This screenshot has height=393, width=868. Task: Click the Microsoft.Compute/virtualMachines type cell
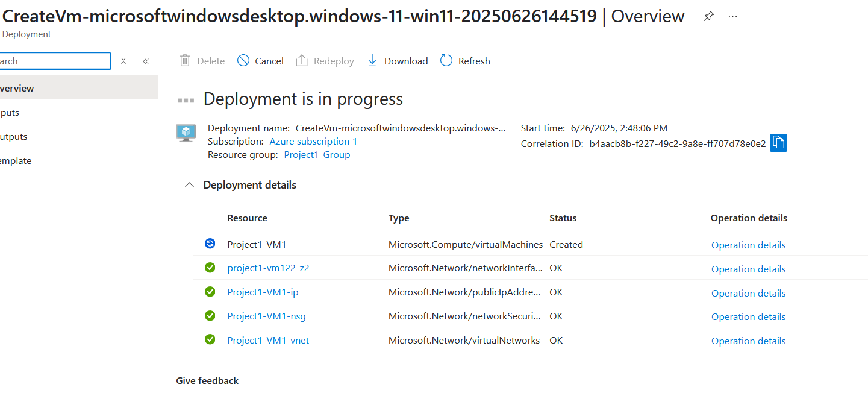point(466,244)
